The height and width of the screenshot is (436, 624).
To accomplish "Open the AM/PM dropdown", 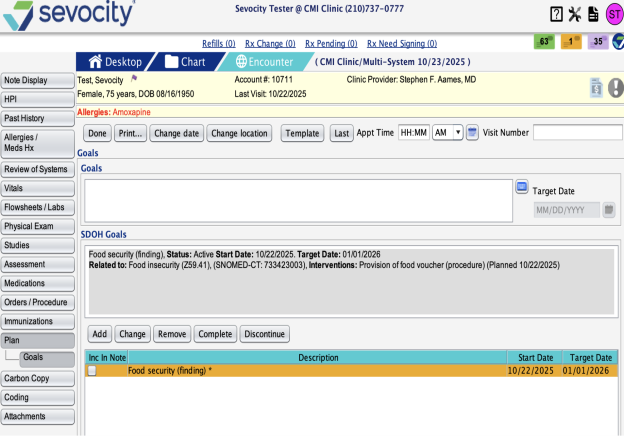I will 447,133.
